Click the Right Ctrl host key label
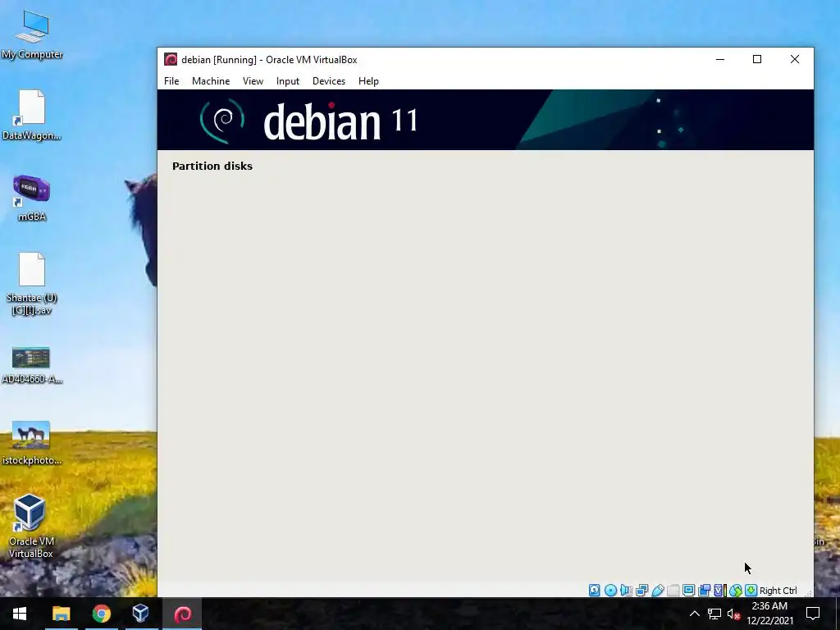The height and width of the screenshot is (630, 840). coord(778,591)
